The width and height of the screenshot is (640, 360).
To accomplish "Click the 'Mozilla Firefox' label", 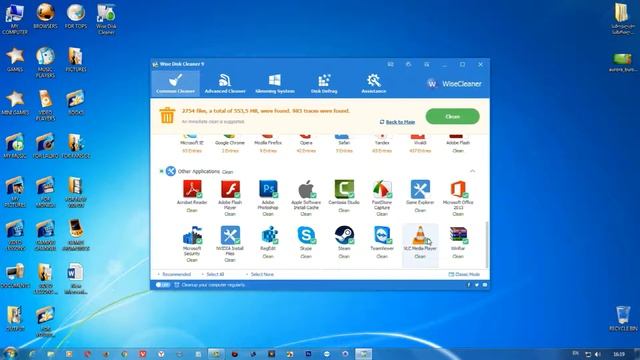I will pyautogui.click(x=268, y=143).
